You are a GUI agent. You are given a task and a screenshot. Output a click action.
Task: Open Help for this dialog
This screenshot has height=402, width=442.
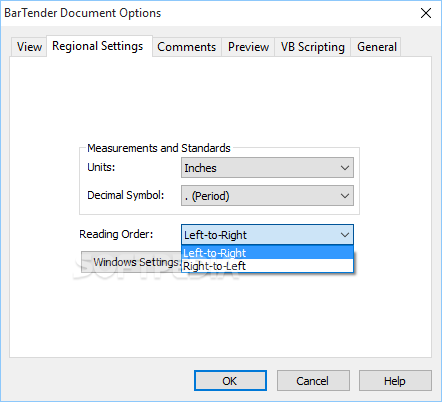click(395, 381)
